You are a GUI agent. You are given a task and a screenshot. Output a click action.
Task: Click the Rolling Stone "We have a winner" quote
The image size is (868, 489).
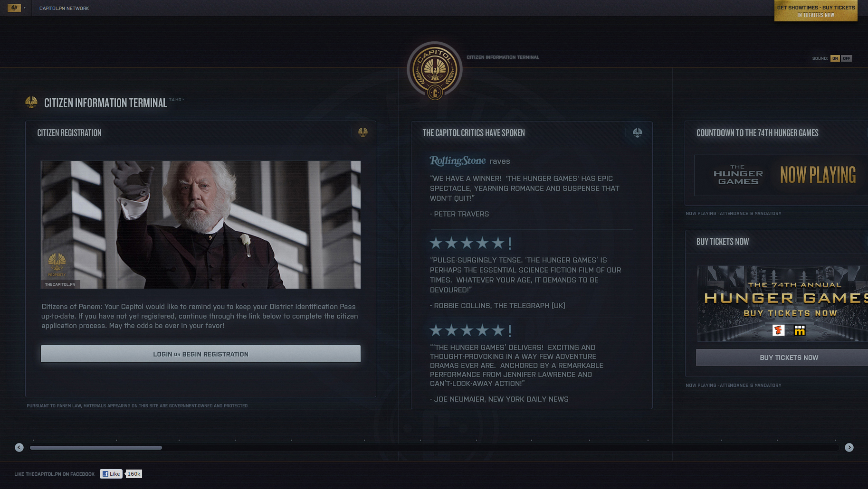tap(525, 188)
